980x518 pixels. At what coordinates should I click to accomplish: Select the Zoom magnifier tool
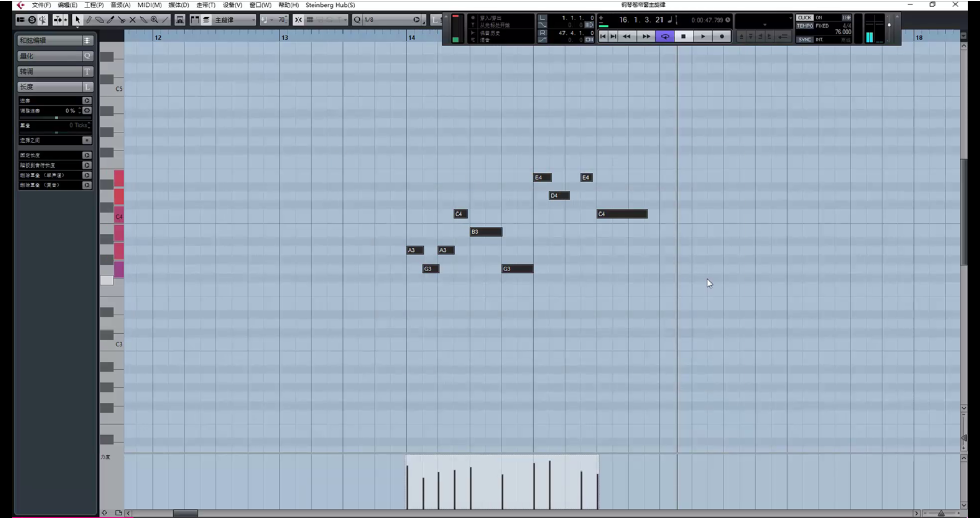point(154,20)
